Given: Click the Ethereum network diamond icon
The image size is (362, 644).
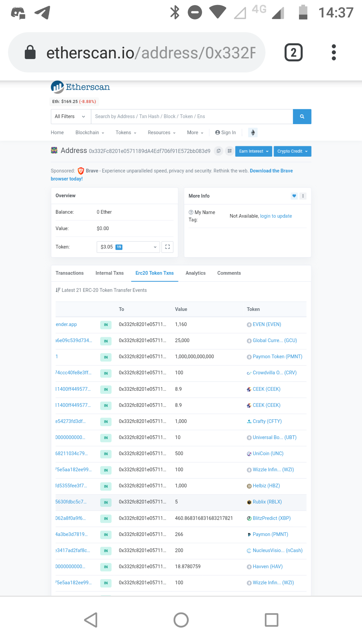Looking at the screenshot, I should (253, 132).
